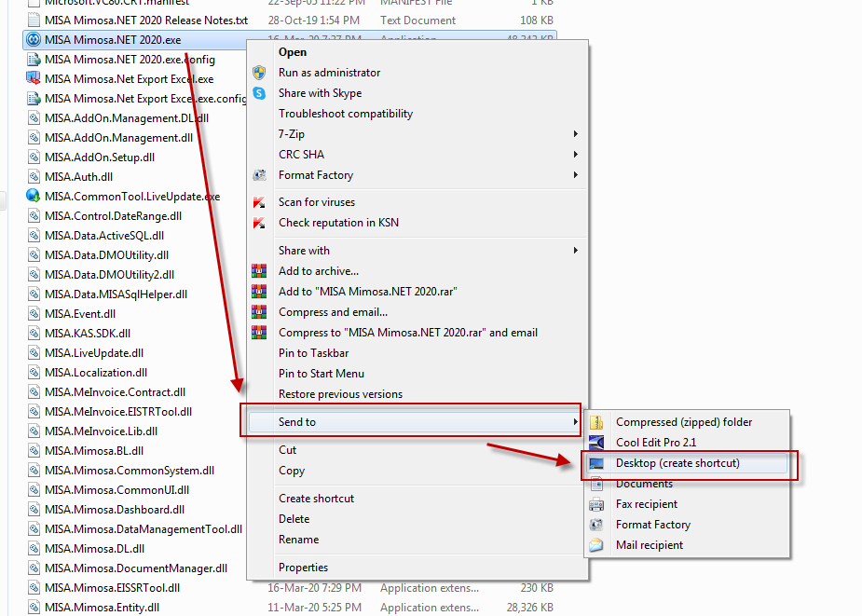The width and height of the screenshot is (862, 616).
Task: Expand the 7-Zip submenu arrow
Action: (575, 133)
